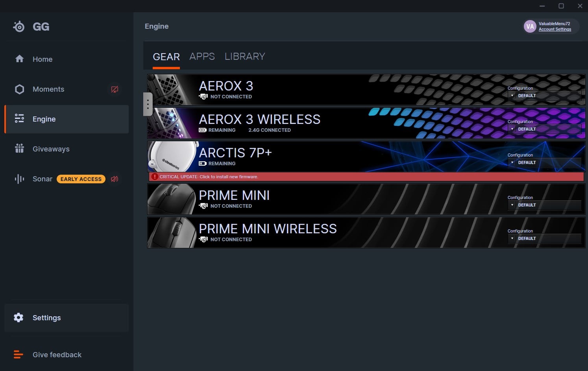588x371 pixels.
Task: Click the critical firmware update banner
Action: [366, 177]
